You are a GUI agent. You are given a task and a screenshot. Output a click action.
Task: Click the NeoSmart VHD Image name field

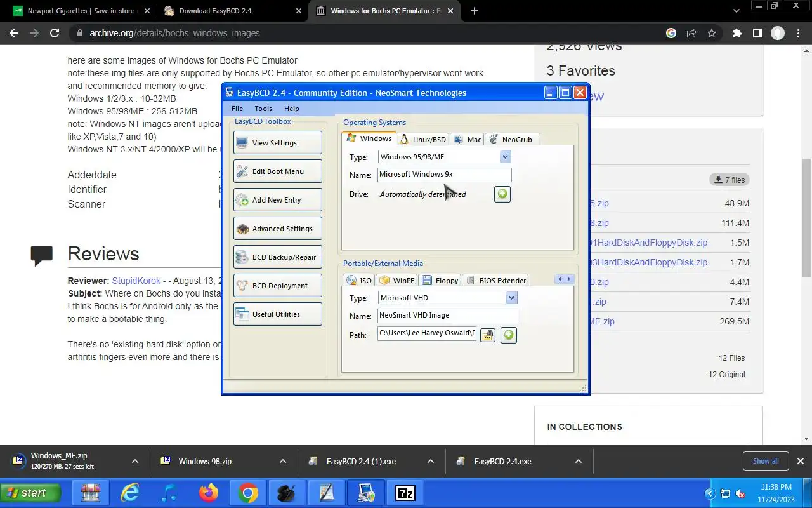click(447, 316)
